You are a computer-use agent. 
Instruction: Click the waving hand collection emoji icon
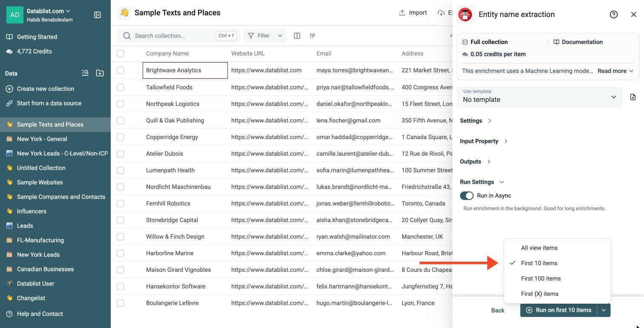pyautogui.click(x=124, y=13)
